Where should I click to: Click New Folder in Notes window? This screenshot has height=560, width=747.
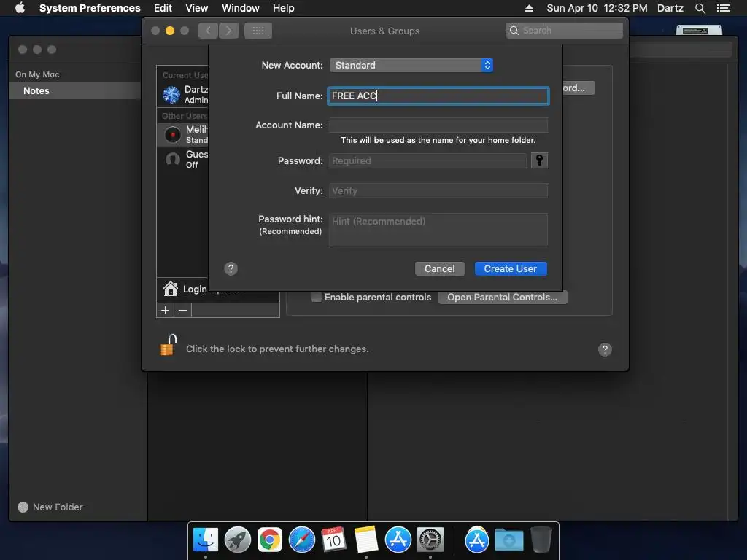pyautogui.click(x=58, y=507)
